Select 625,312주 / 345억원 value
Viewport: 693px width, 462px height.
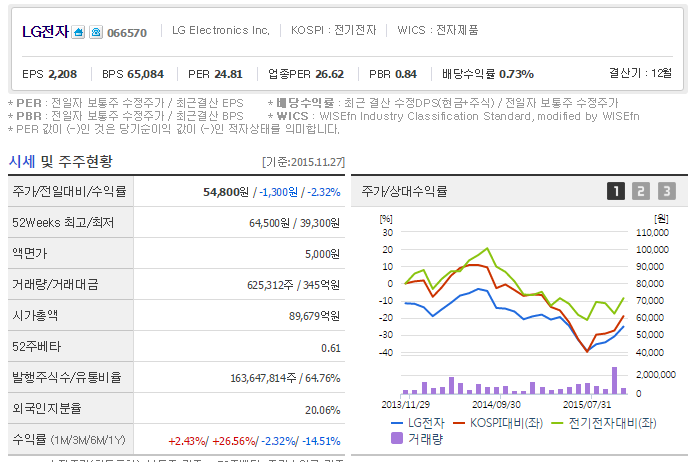(x=293, y=285)
